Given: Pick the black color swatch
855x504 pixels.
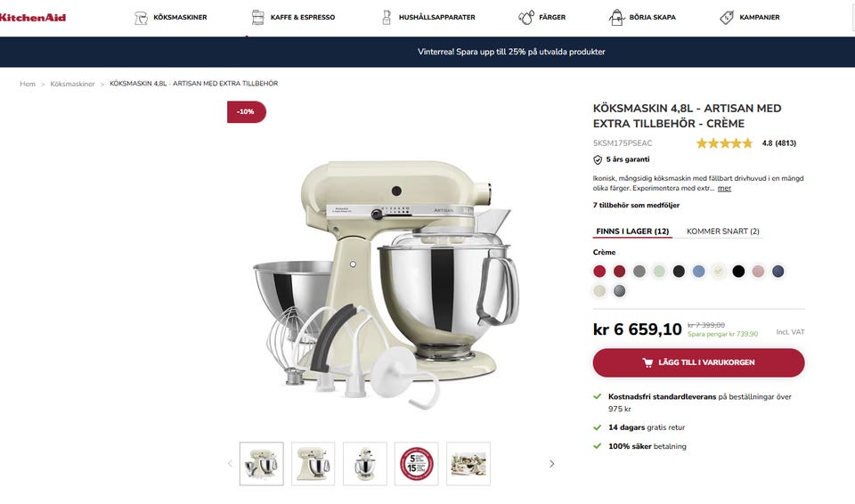Looking at the screenshot, I should [x=738, y=271].
